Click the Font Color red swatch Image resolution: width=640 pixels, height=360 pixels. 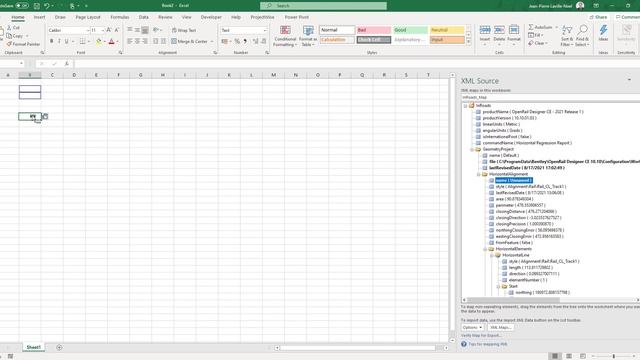pos(111,41)
